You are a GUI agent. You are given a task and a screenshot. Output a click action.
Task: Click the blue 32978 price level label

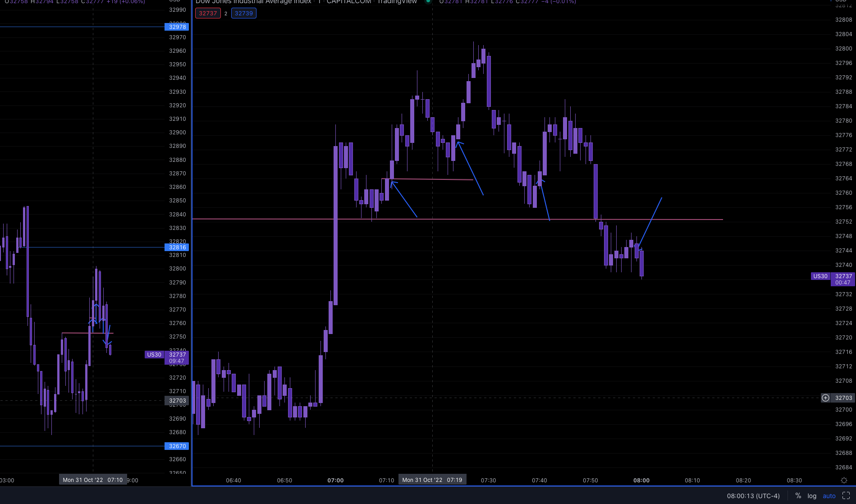177,27
